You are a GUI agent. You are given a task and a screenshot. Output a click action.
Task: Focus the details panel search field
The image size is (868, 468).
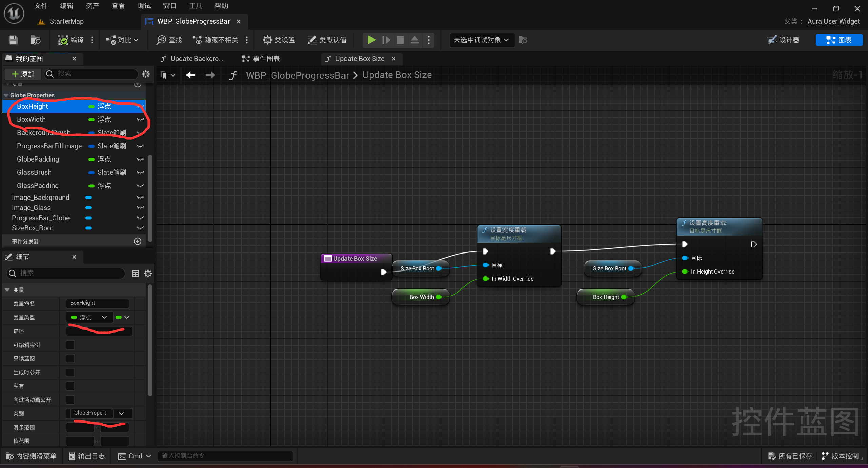(66, 273)
